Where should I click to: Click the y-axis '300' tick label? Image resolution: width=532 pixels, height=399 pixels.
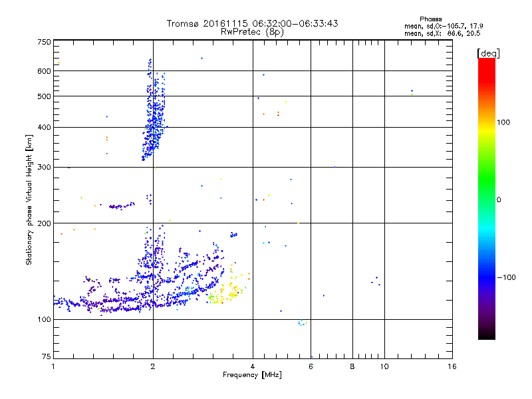tap(44, 168)
